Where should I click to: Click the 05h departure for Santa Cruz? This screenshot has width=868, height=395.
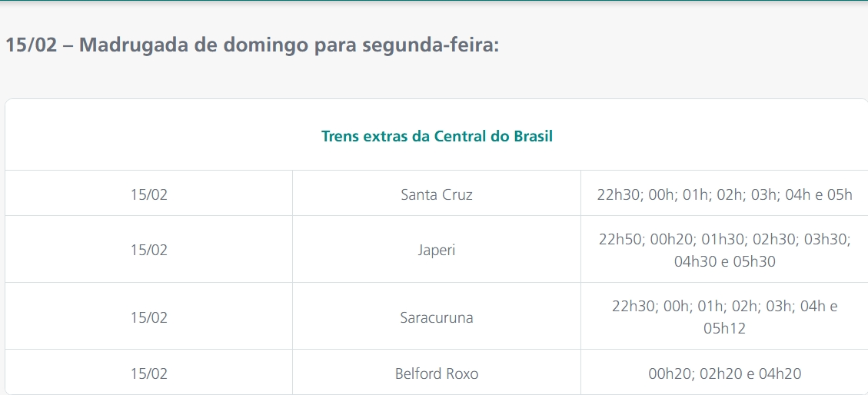(839, 194)
